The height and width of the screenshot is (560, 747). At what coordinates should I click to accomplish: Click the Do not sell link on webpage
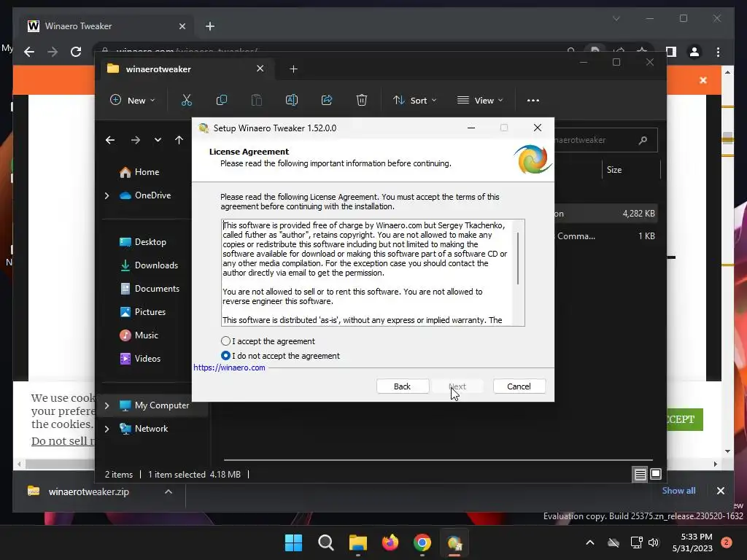click(63, 441)
